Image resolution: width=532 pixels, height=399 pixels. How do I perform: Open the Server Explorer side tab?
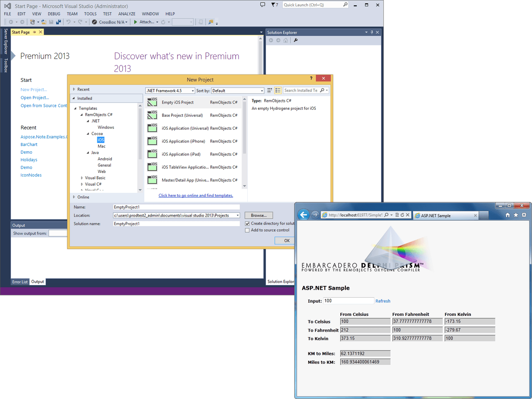(x=6, y=41)
